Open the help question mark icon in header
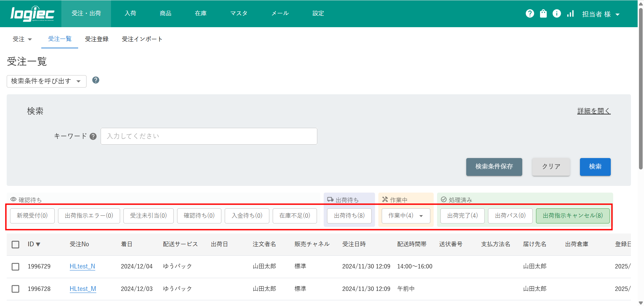644x306 pixels. [x=530, y=13]
